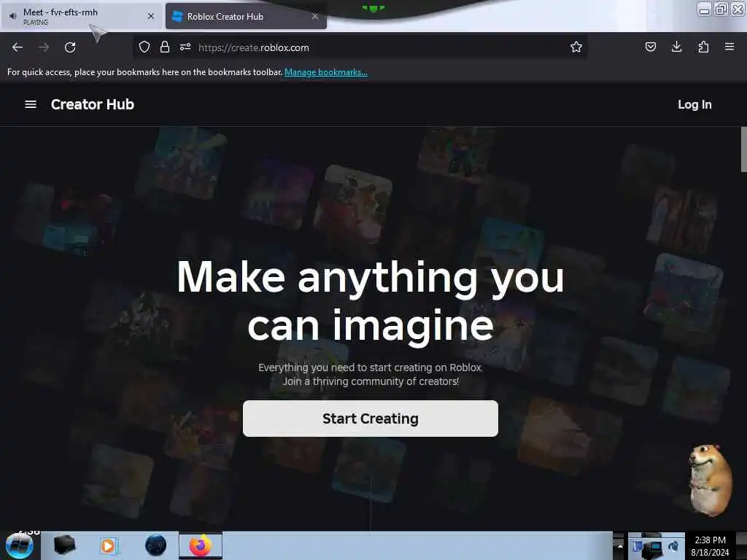Image resolution: width=747 pixels, height=560 pixels.
Task: Click the network icon in system tray
Action: click(x=654, y=547)
